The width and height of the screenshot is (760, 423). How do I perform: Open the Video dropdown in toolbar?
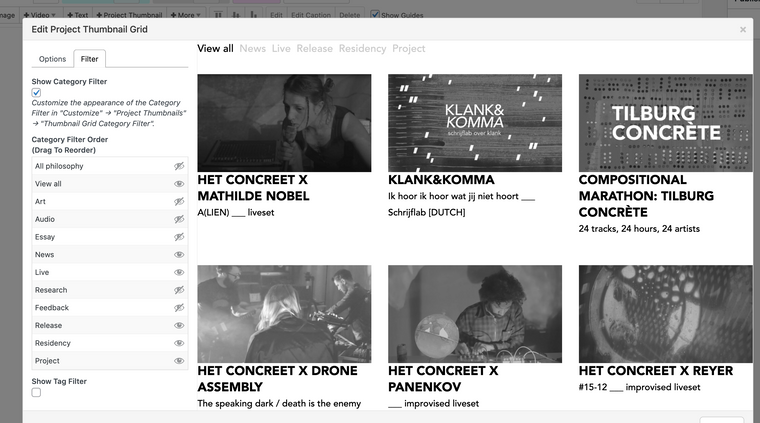pyautogui.click(x=41, y=15)
